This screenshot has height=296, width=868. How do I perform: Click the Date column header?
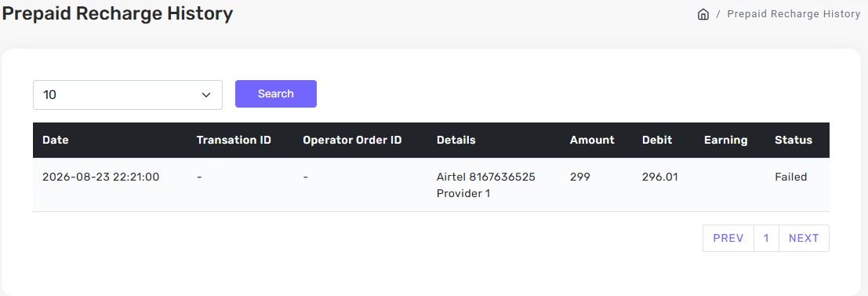point(56,141)
